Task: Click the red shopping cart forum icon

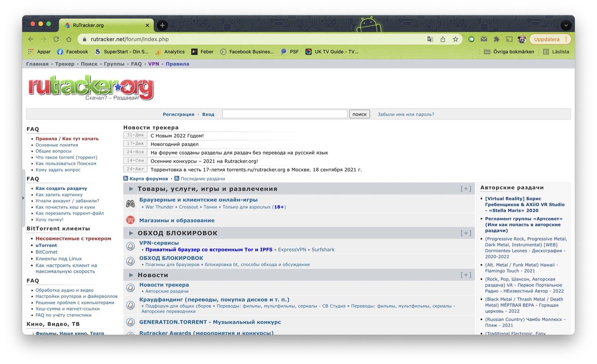Action: (130, 220)
